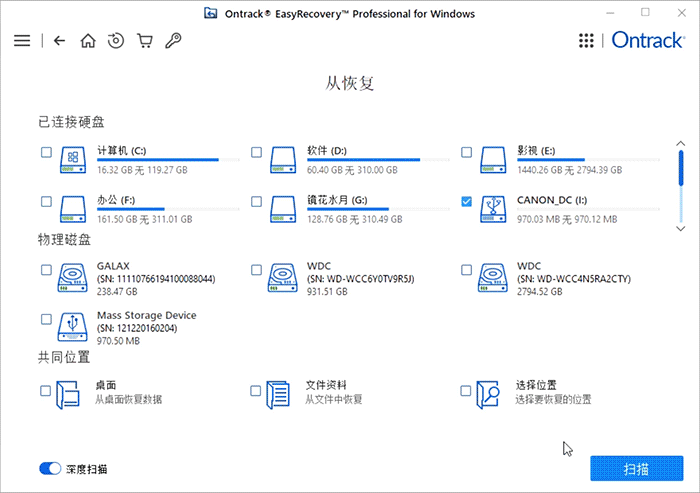Click the D: drive usage bar

coord(379,160)
